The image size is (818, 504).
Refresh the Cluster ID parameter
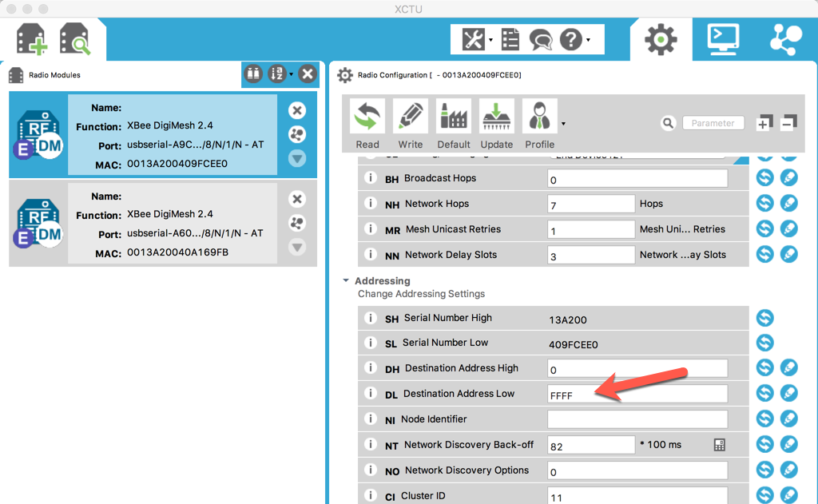click(764, 495)
